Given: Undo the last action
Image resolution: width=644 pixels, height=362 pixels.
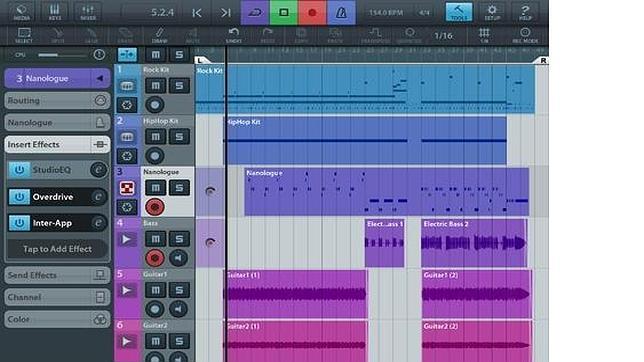Looking at the screenshot, I should [x=234, y=35].
